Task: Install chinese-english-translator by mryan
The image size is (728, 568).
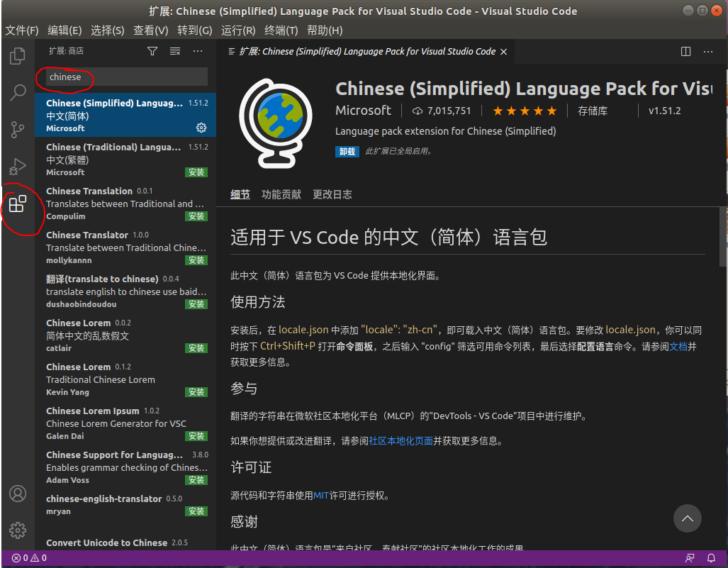Action: [196, 511]
